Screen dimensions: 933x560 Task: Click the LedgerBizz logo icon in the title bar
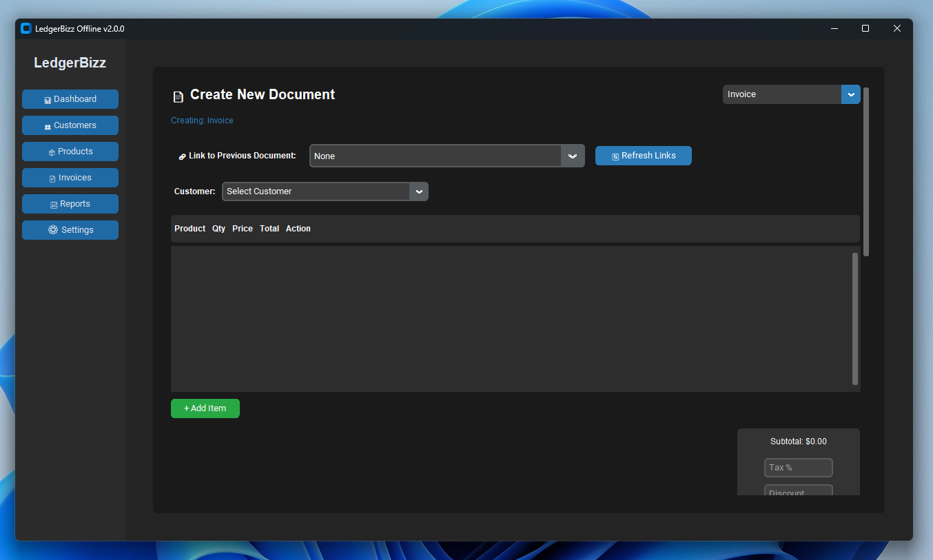coord(25,28)
